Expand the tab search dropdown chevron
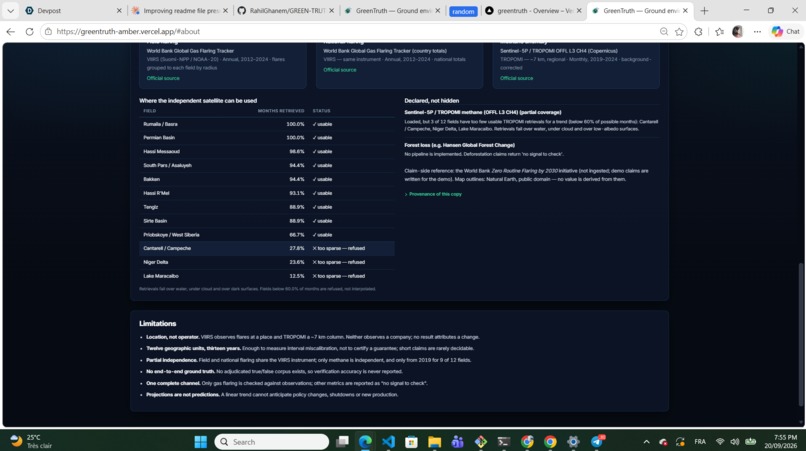Image resolution: width=806 pixels, height=451 pixels. 10,10
